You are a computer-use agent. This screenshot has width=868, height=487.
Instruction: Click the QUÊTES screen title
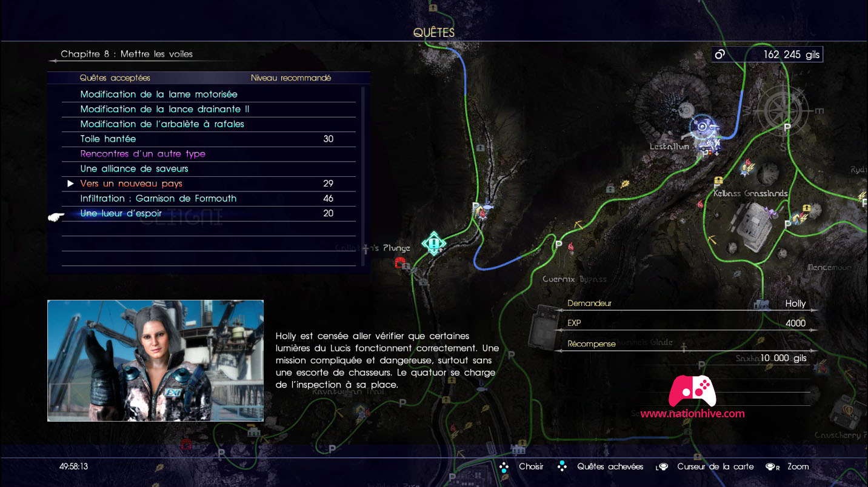pyautogui.click(x=434, y=33)
